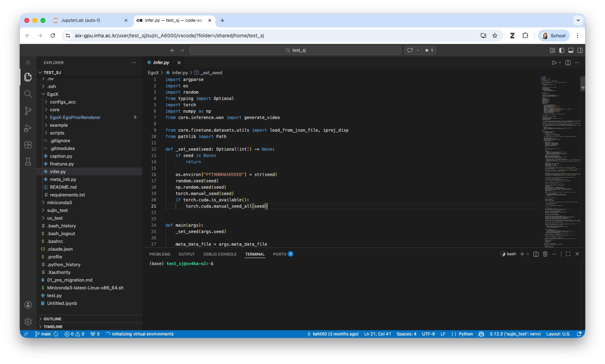Click the Python language mode button
Screen dimensions: 605x364
466,334
